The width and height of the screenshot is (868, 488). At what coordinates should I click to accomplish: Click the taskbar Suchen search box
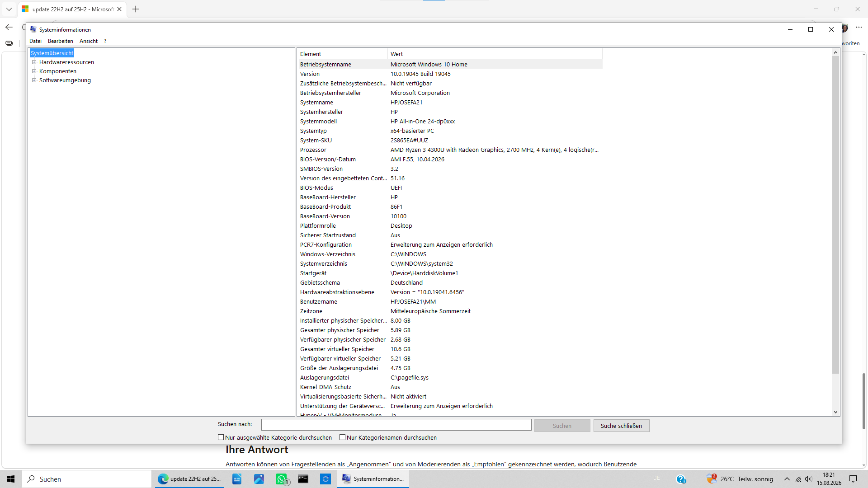pos(87,479)
